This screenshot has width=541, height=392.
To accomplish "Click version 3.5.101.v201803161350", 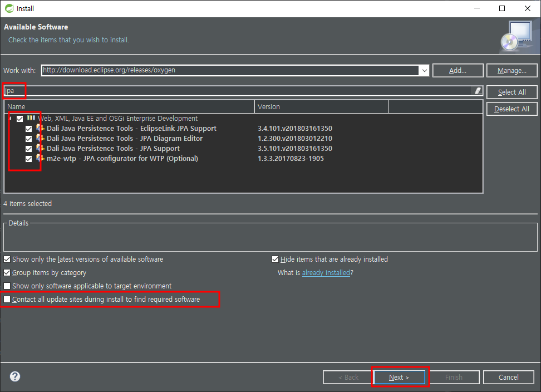I will point(295,148).
